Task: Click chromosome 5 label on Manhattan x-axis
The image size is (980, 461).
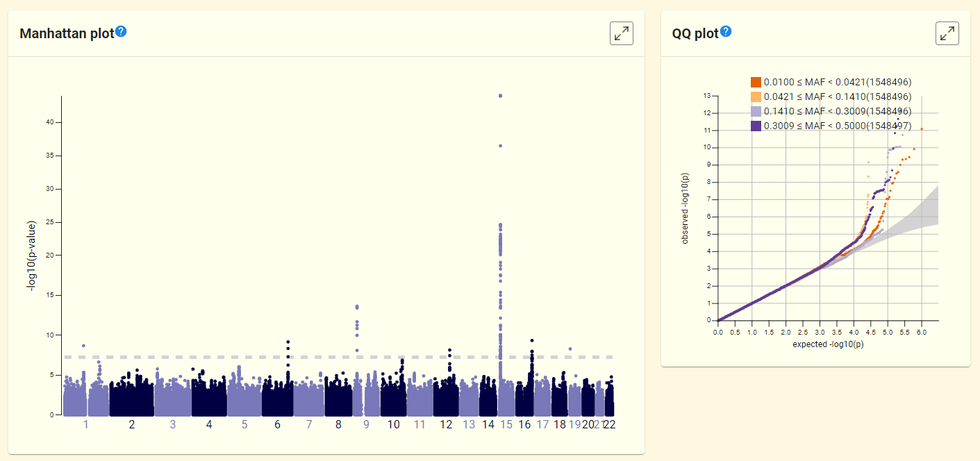Action: (244, 424)
